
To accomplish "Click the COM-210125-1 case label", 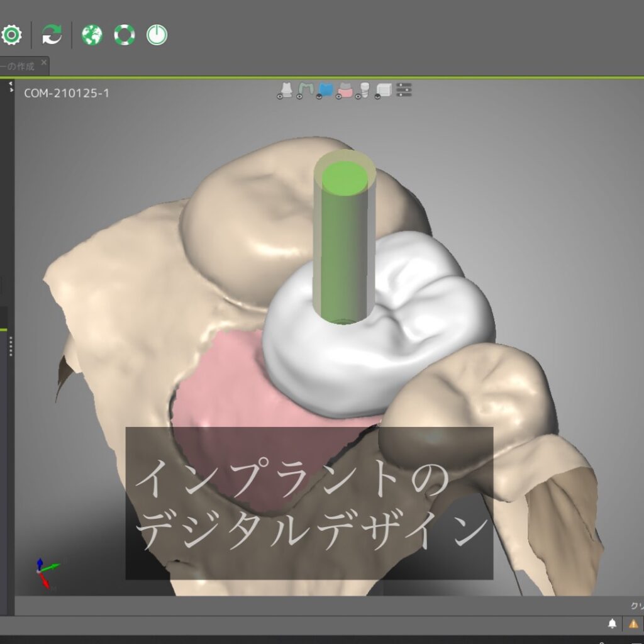I will 67,94.
